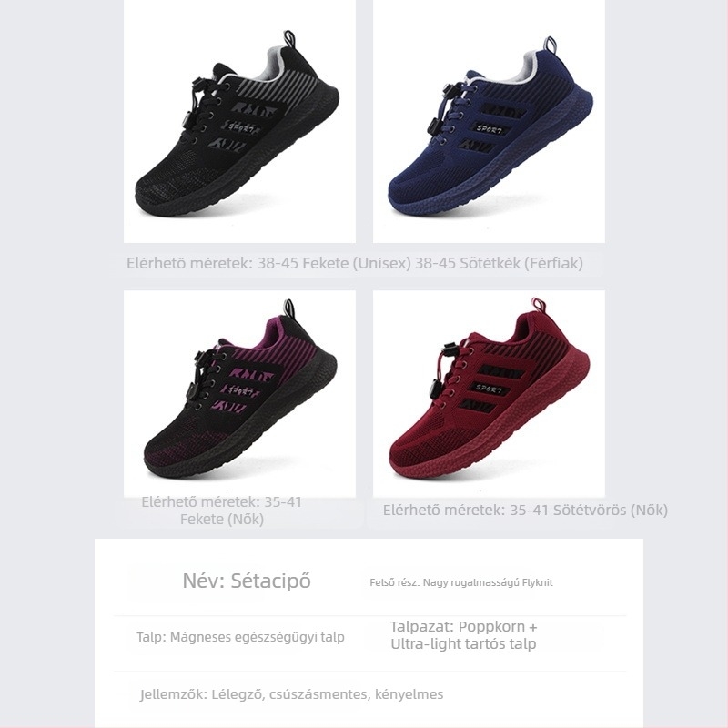Click heel pull loop on black shoe

tap(288, 40)
